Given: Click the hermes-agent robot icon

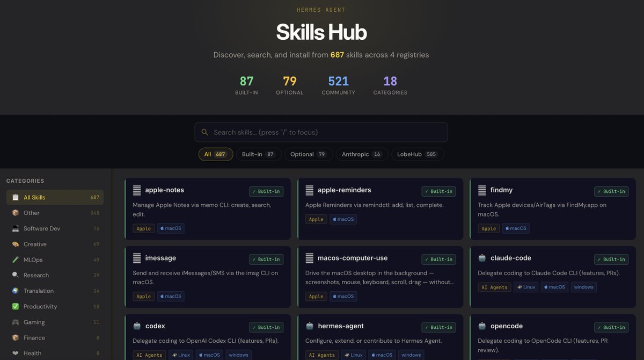Looking at the screenshot, I should tap(310, 326).
